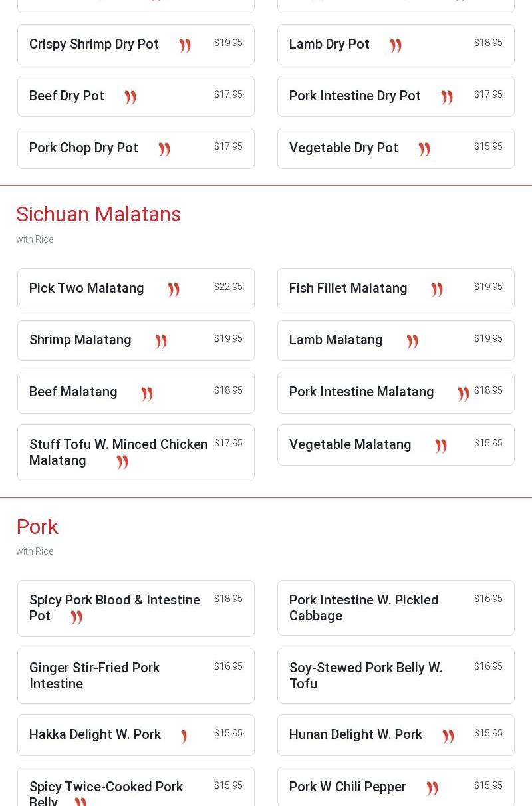Pick Ginger Stir-Fried Pork Intestine
532x806 pixels.
tap(94, 675)
